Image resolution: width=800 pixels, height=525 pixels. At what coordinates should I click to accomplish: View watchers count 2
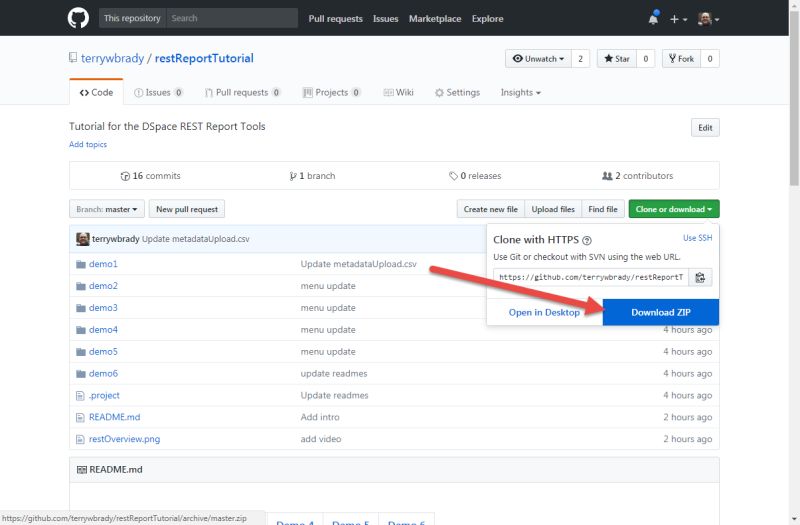580,59
